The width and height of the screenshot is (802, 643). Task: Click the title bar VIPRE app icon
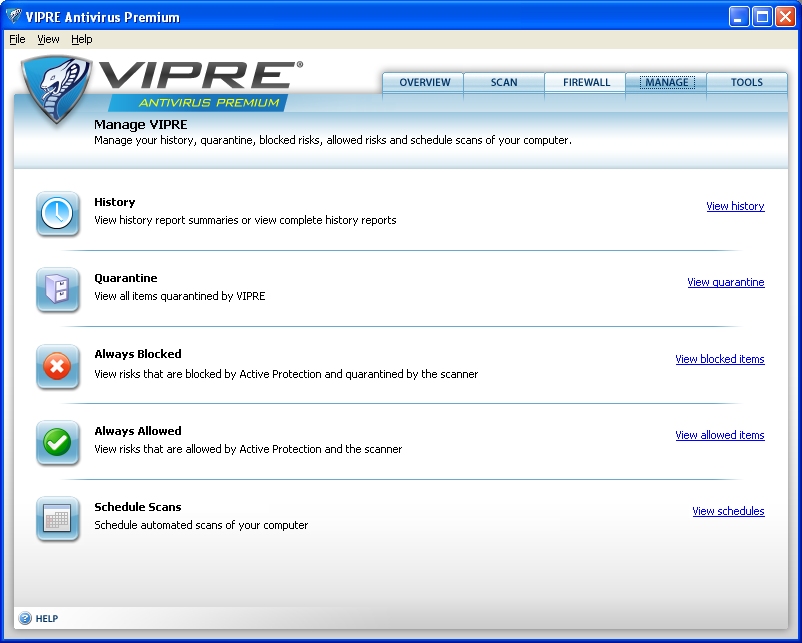13,16
